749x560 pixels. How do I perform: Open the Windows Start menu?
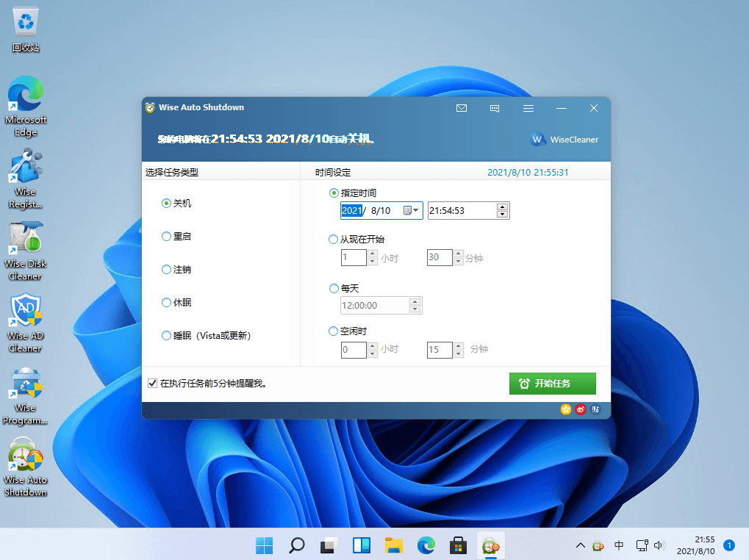264,545
